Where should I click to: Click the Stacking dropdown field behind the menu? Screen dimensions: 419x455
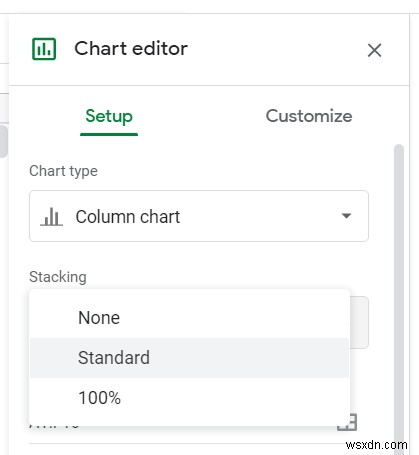point(359,322)
